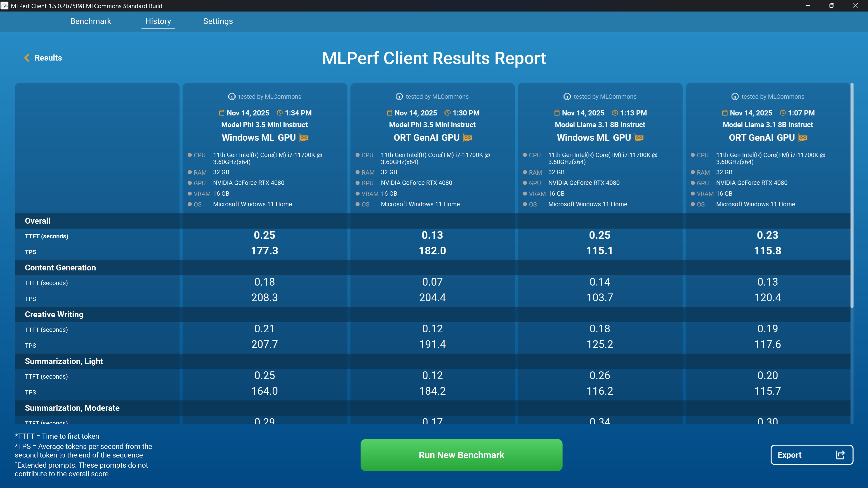
Task: Click the Creative Writing TPS value 117.6
Action: (x=768, y=345)
